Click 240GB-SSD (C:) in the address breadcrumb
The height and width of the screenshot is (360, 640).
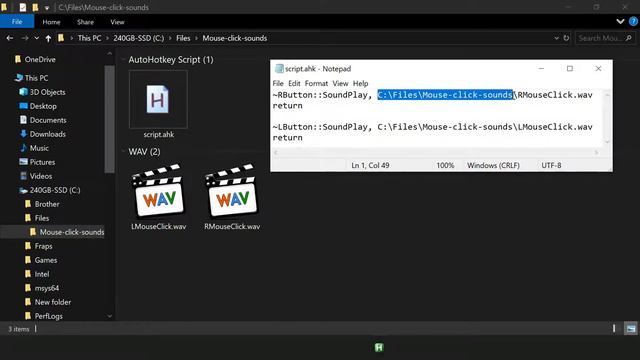[x=139, y=38]
